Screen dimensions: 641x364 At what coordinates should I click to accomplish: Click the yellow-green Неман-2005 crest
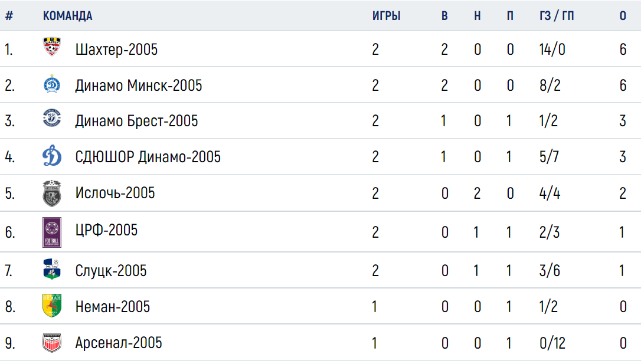(52, 305)
